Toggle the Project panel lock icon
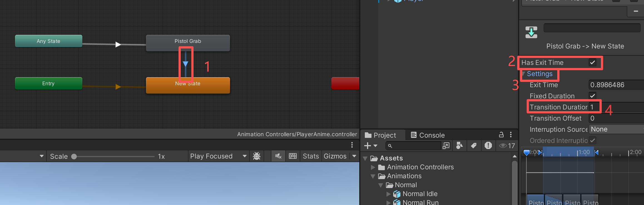The image size is (644, 205). point(501,135)
